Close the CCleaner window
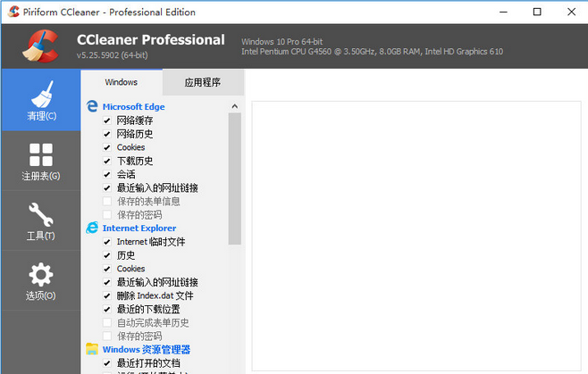This screenshot has width=588, height=374. point(571,12)
